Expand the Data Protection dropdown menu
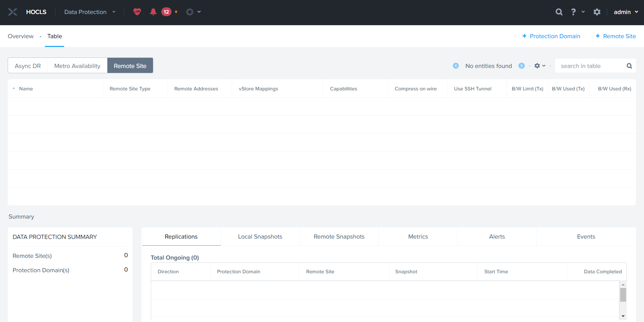 pos(89,12)
